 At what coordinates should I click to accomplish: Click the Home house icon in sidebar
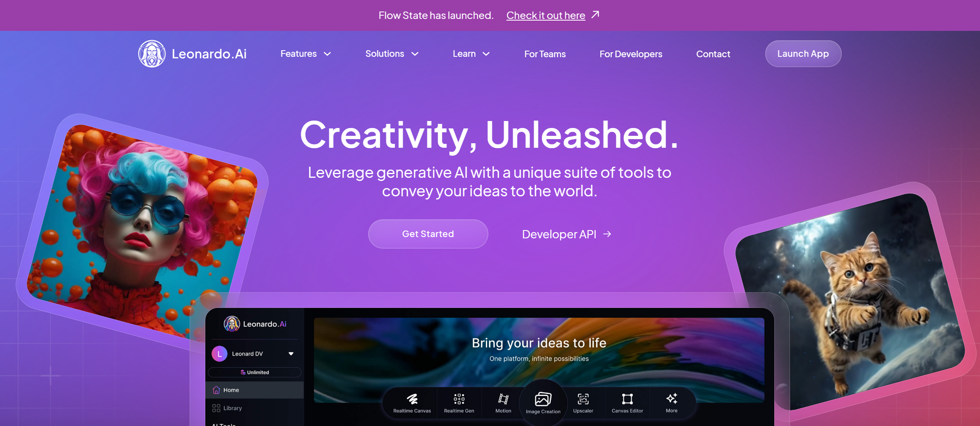[216, 390]
